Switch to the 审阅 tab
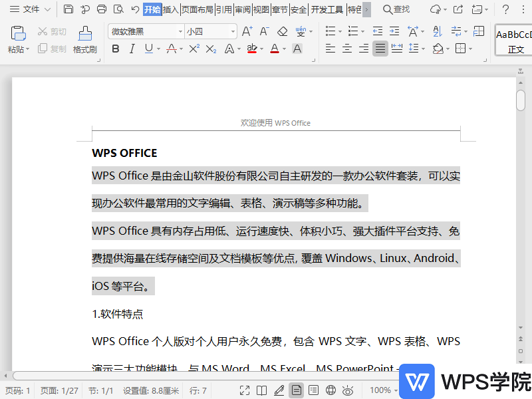 tap(243, 9)
